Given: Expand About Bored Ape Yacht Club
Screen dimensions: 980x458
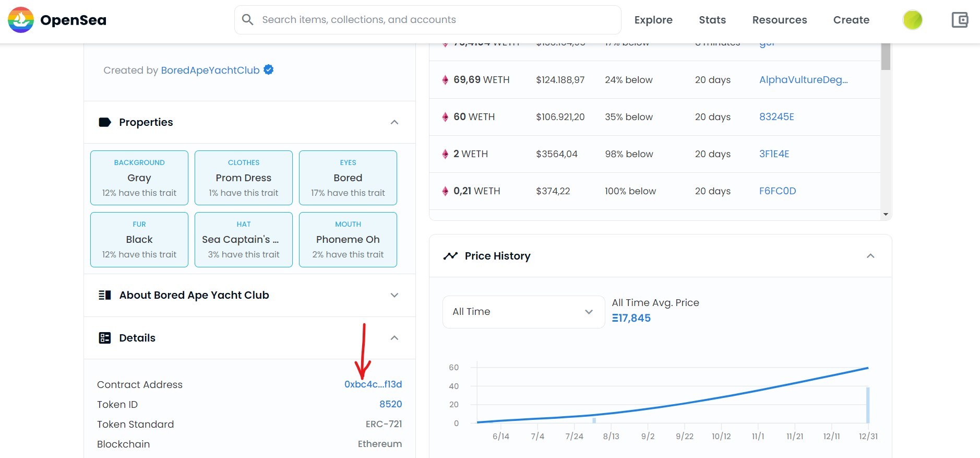Looking at the screenshot, I should pos(395,295).
